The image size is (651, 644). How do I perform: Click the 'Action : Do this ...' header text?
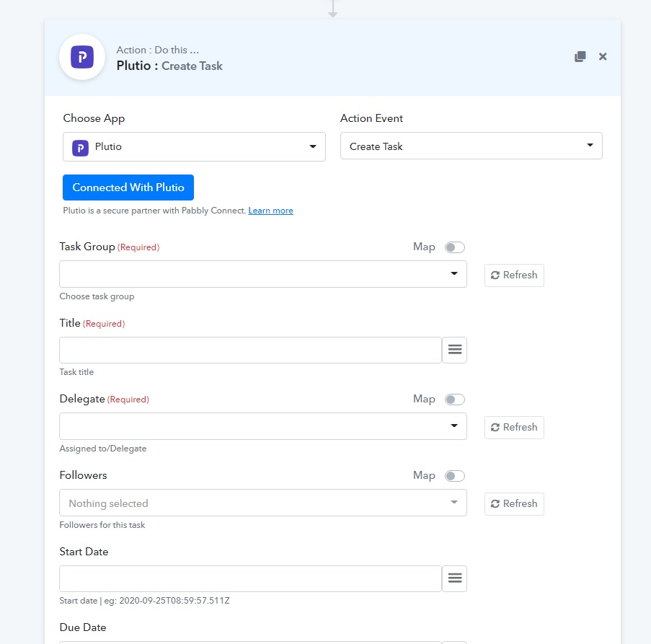pos(157,50)
